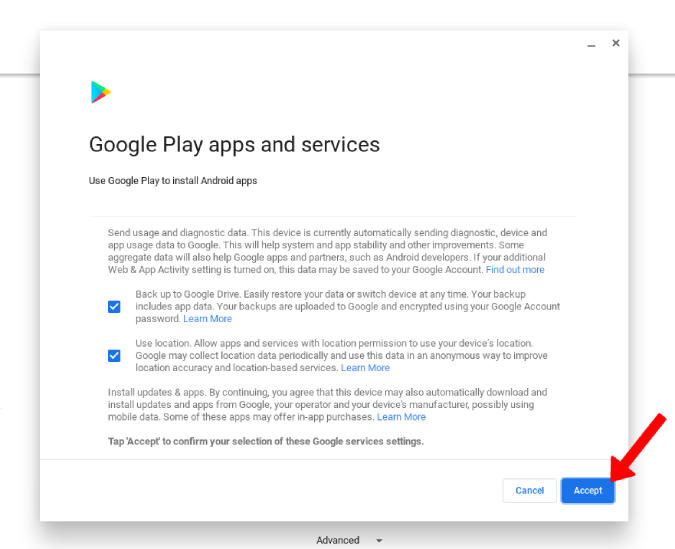The height and width of the screenshot is (549, 675).
Task: Open Learn More link for Google Drive backup
Action: point(207,319)
